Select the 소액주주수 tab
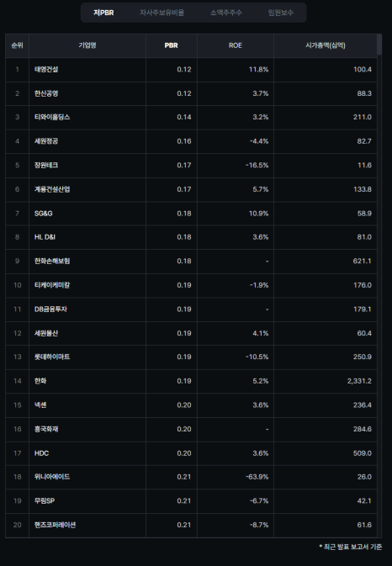 pyautogui.click(x=226, y=13)
